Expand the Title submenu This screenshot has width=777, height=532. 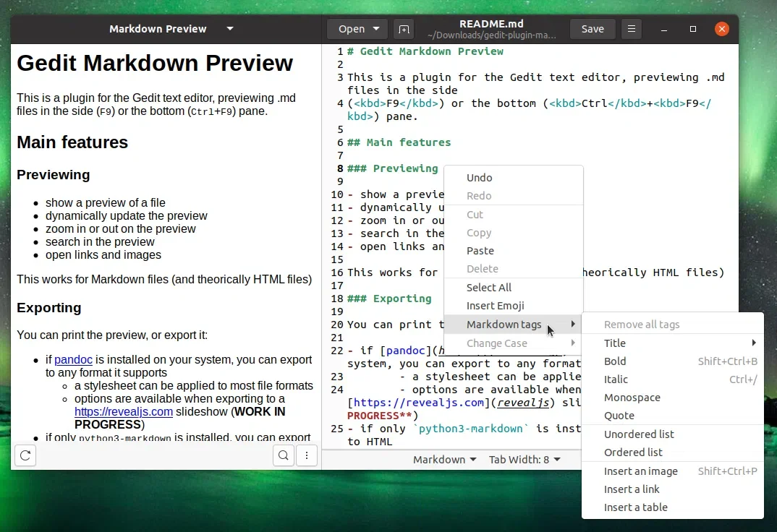click(672, 343)
